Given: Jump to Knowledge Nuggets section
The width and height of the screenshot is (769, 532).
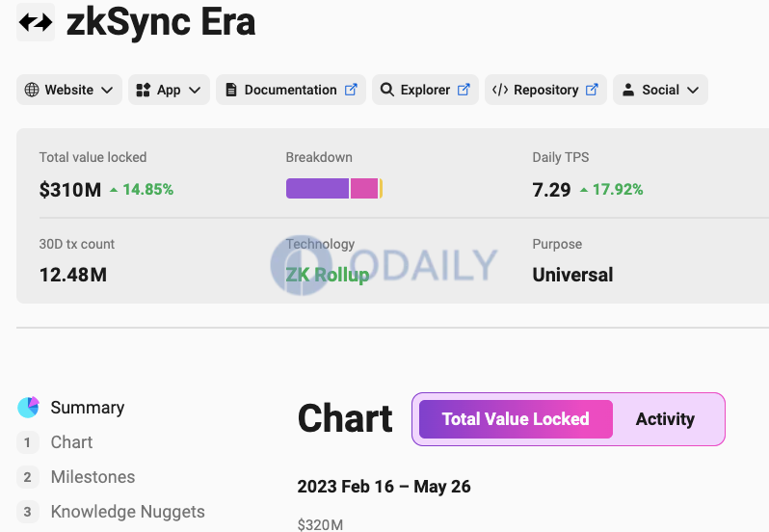Looking at the screenshot, I should coord(127,512).
